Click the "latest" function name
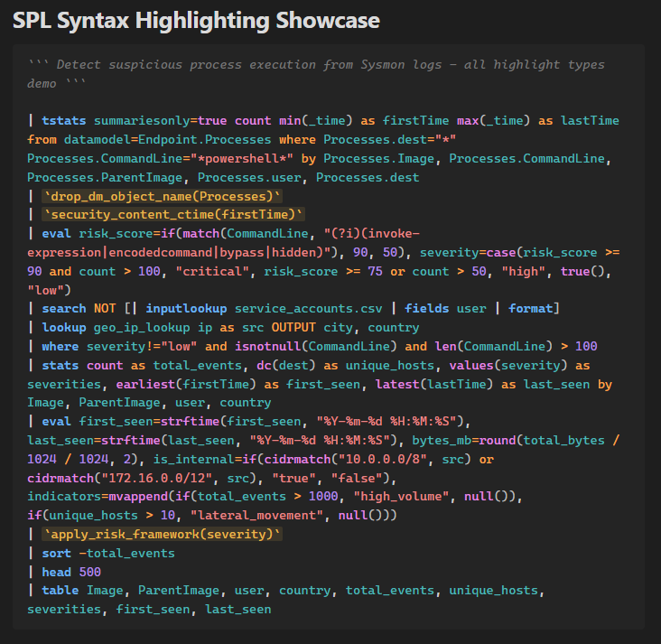Image resolution: width=661 pixels, height=644 pixels. (397, 384)
